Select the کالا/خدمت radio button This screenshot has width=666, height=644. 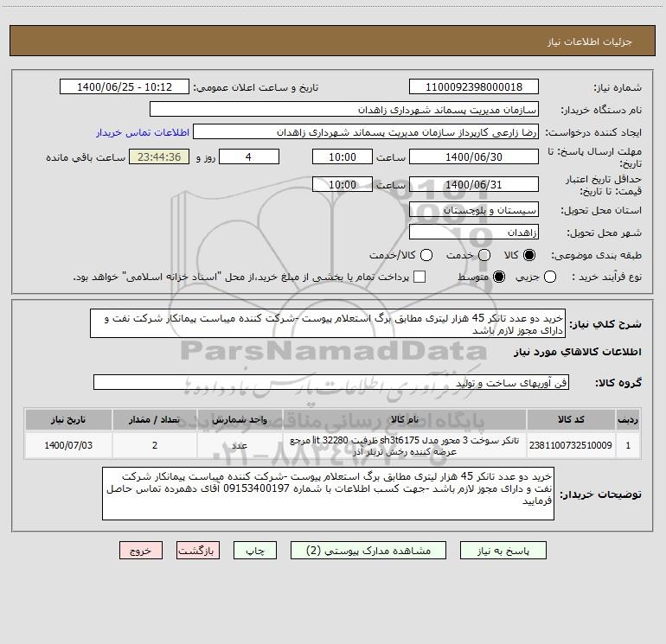tap(426, 255)
